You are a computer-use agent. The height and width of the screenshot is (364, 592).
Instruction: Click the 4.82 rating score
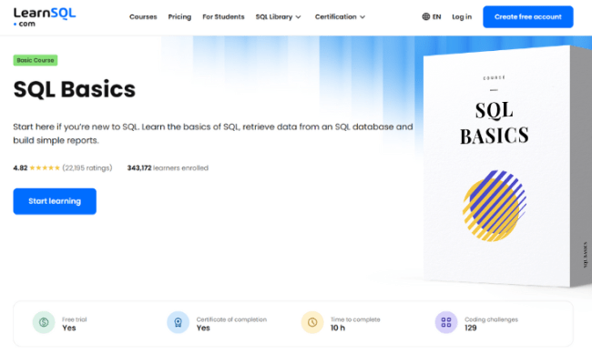pyautogui.click(x=20, y=167)
